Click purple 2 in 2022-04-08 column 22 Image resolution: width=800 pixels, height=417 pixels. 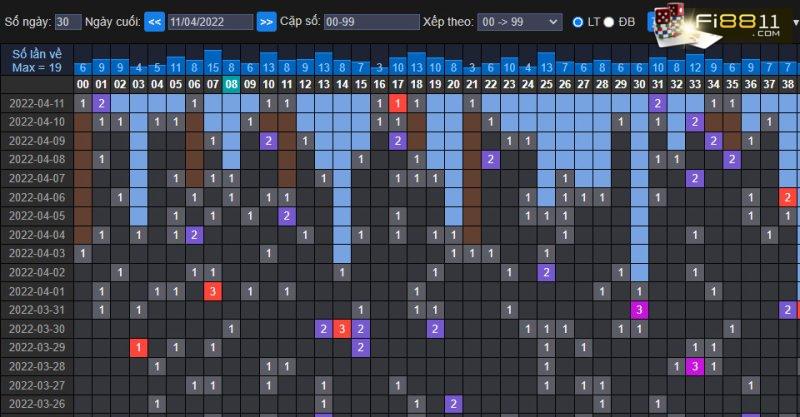point(491,159)
